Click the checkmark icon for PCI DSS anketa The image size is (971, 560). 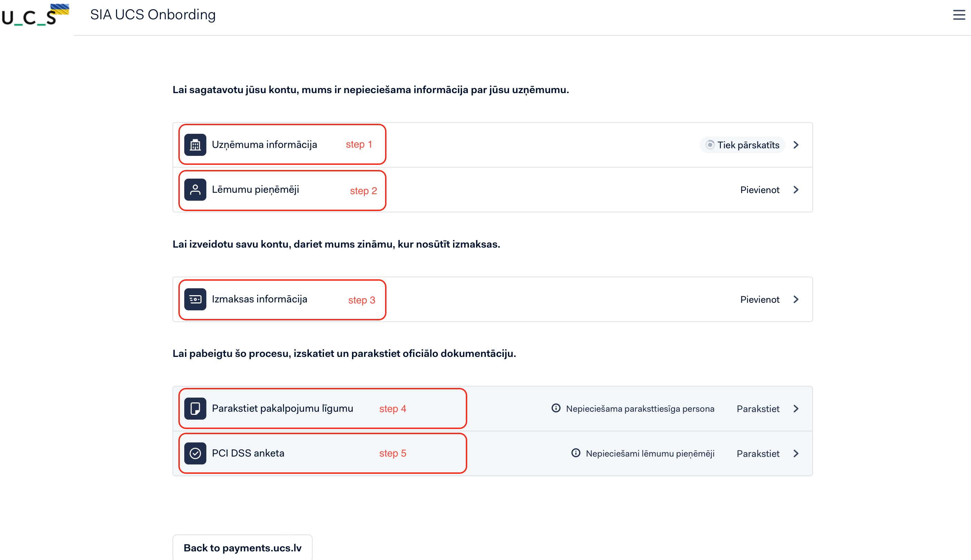pyautogui.click(x=195, y=453)
